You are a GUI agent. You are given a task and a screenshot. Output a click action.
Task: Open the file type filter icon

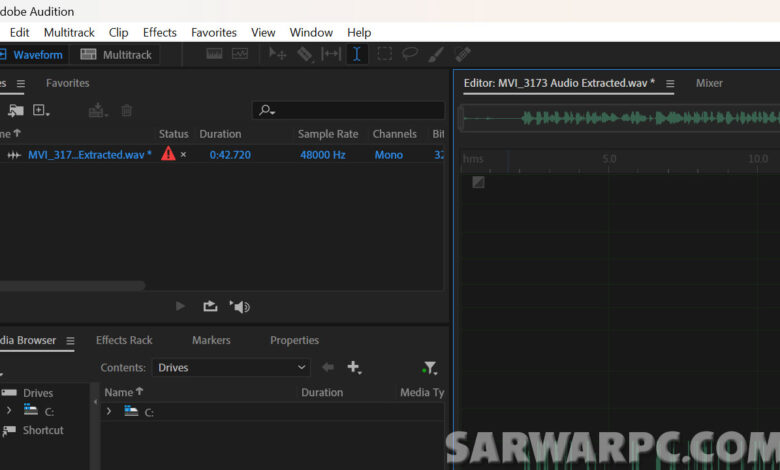pos(429,368)
